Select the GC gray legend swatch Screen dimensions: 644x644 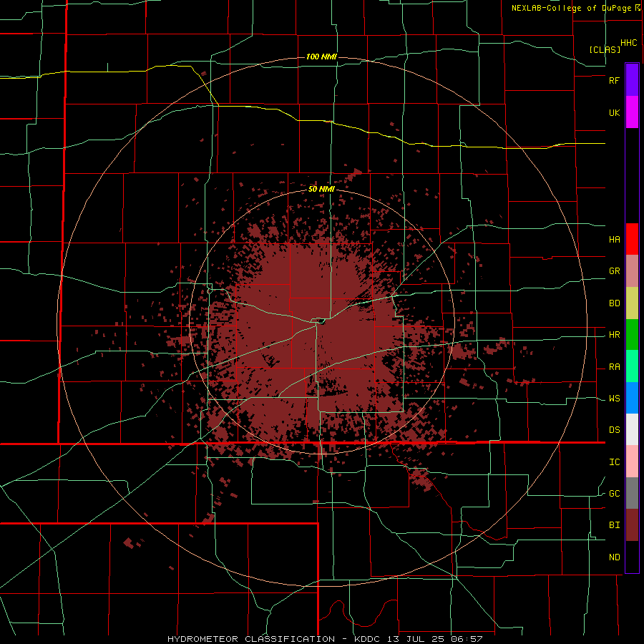click(632, 493)
